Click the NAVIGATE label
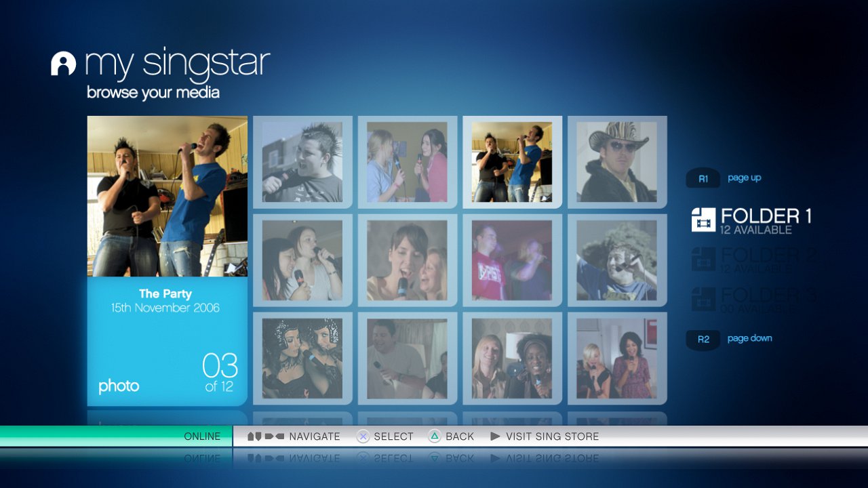This screenshot has width=868, height=488. (315, 436)
